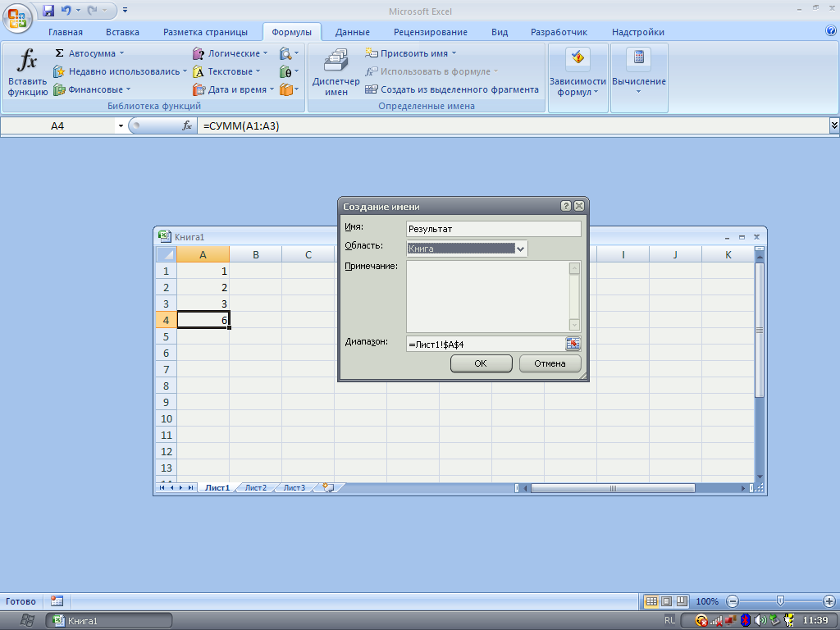The image size is (840, 630).
Task: Click the AutoSum sigma icon
Action: pos(59,53)
